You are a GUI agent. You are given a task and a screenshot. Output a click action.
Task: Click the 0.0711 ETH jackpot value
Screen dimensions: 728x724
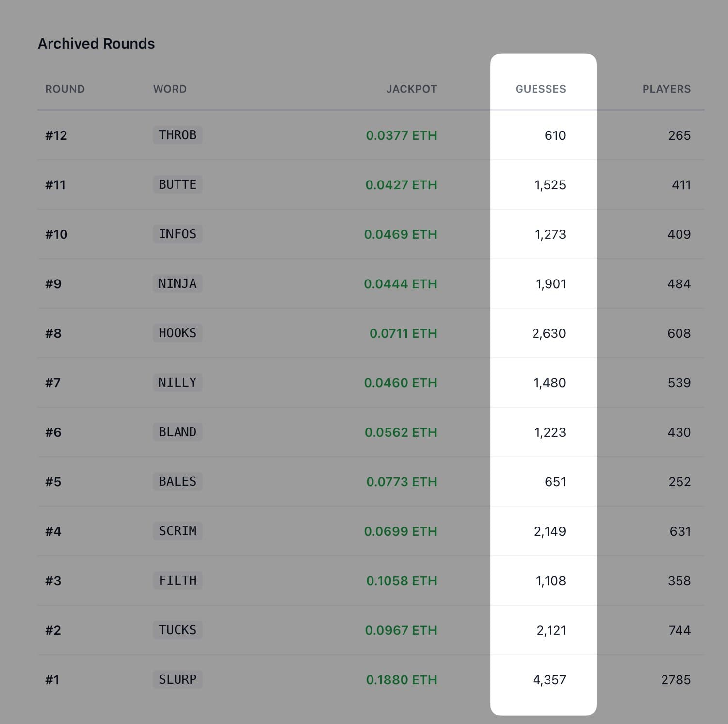point(403,333)
